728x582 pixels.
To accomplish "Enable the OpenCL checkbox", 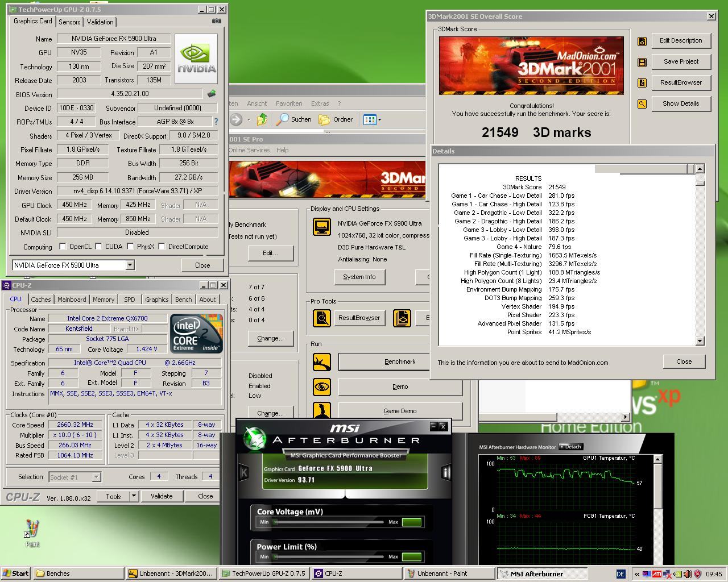I will tap(63, 246).
